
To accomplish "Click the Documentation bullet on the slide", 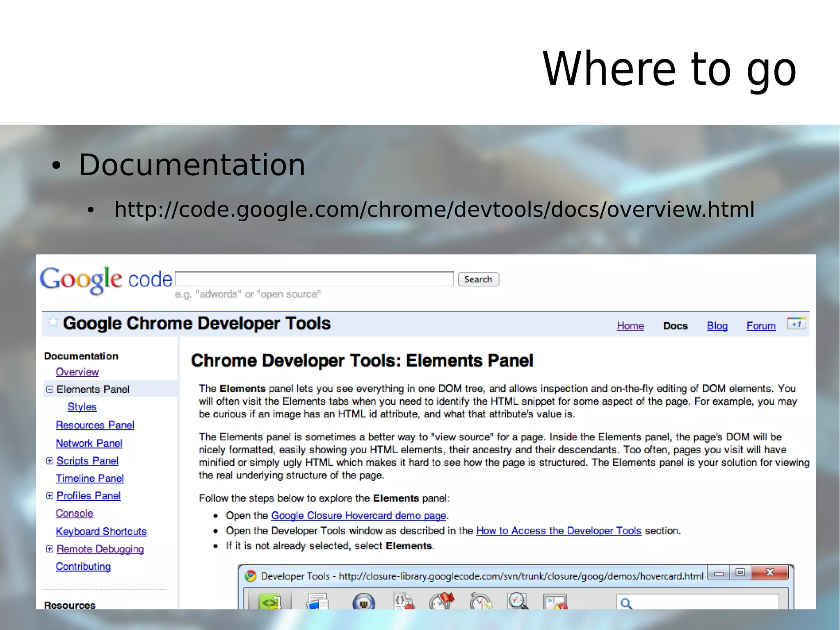I will point(192,165).
